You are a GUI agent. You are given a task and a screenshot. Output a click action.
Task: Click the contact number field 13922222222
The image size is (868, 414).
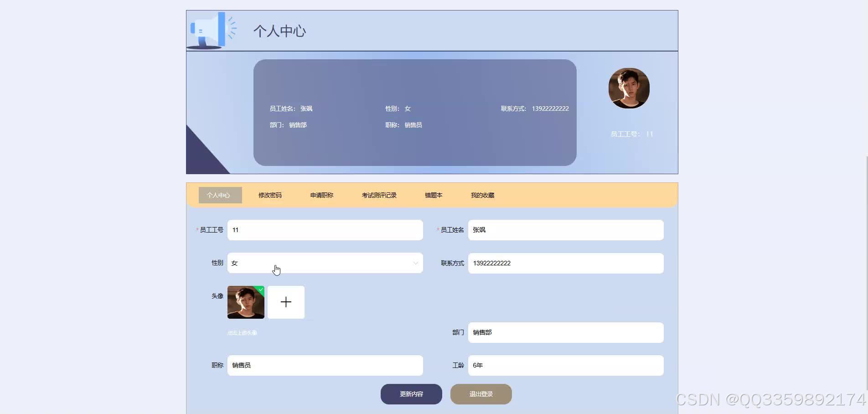point(565,263)
